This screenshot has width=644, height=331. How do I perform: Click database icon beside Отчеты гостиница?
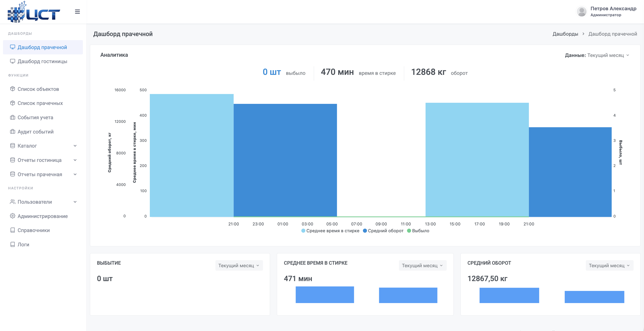[x=13, y=160]
